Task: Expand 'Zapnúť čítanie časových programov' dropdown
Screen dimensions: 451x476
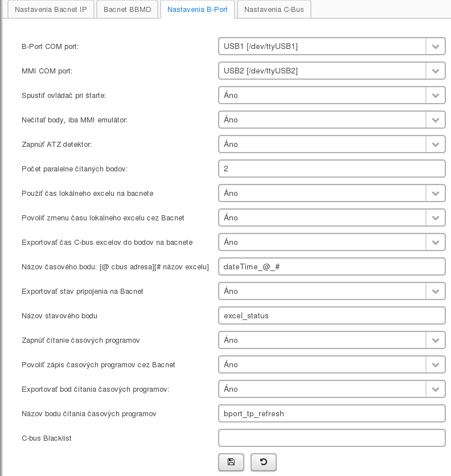Action: (435, 340)
